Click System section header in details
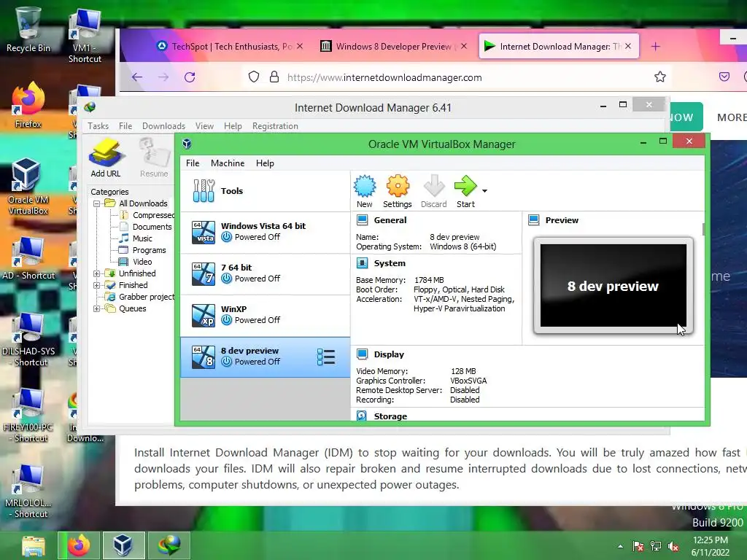 390,263
